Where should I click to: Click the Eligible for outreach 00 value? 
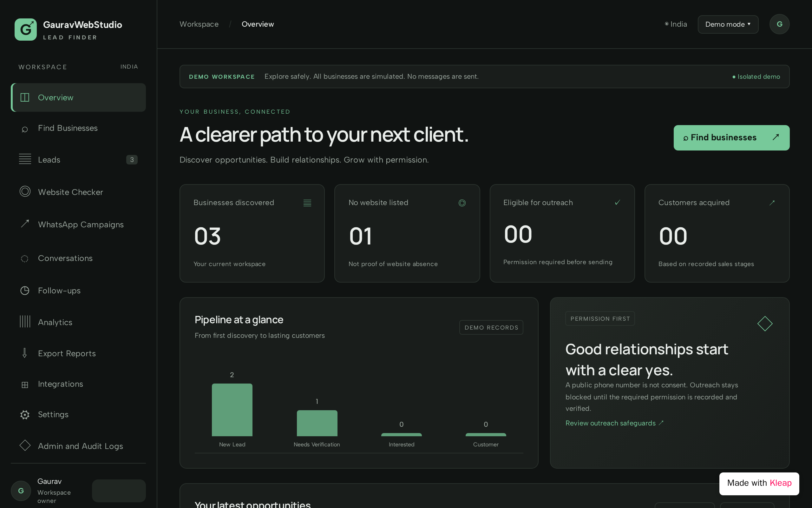pyautogui.click(x=518, y=234)
